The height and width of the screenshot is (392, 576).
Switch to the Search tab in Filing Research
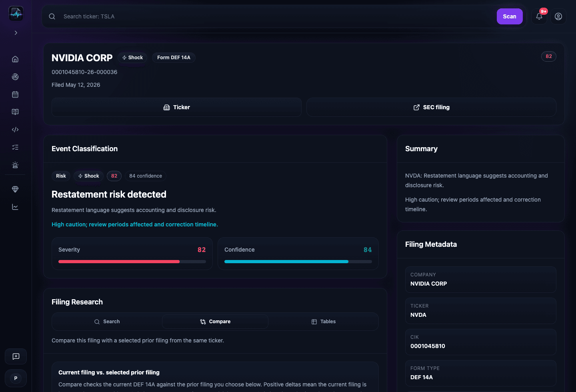tap(107, 322)
